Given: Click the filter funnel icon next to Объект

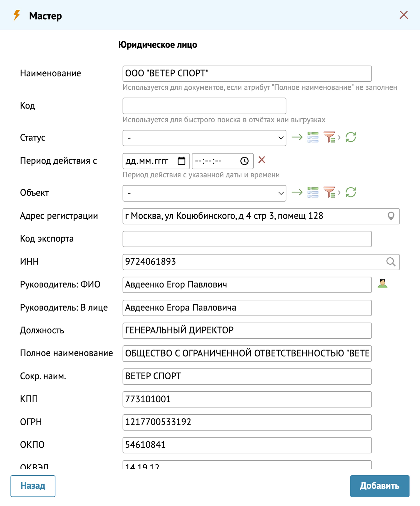Looking at the screenshot, I should coord(329,192).
